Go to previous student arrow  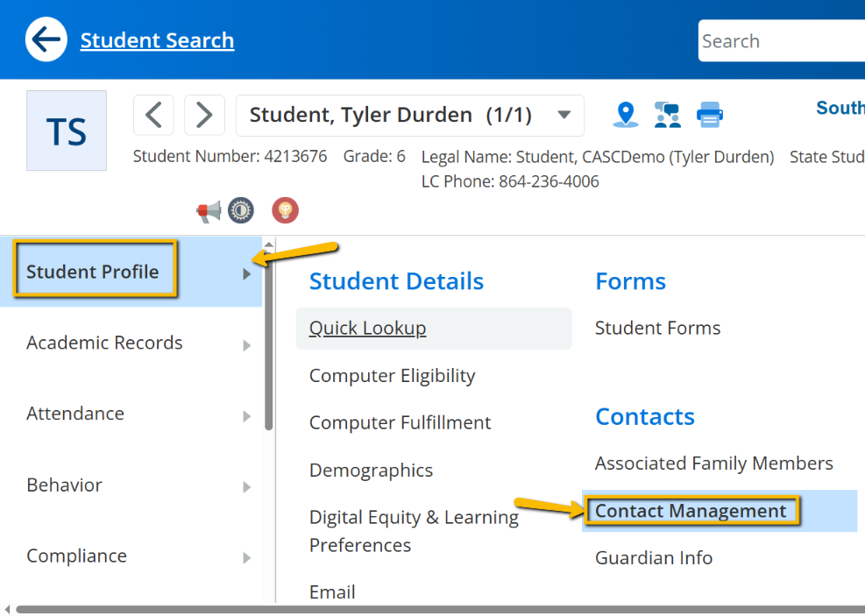[x=154, y=116]
